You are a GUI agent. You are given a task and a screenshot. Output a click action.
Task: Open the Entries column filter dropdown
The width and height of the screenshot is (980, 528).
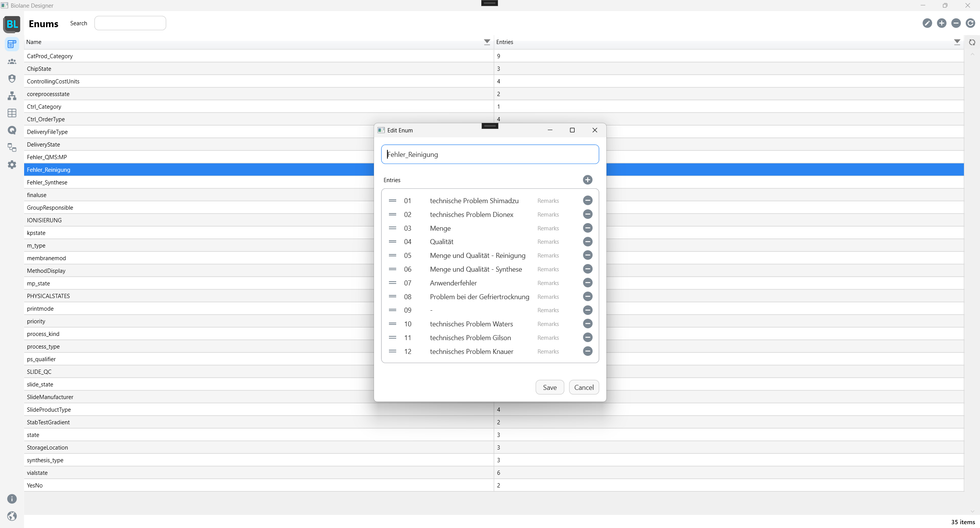pos(957,42)
